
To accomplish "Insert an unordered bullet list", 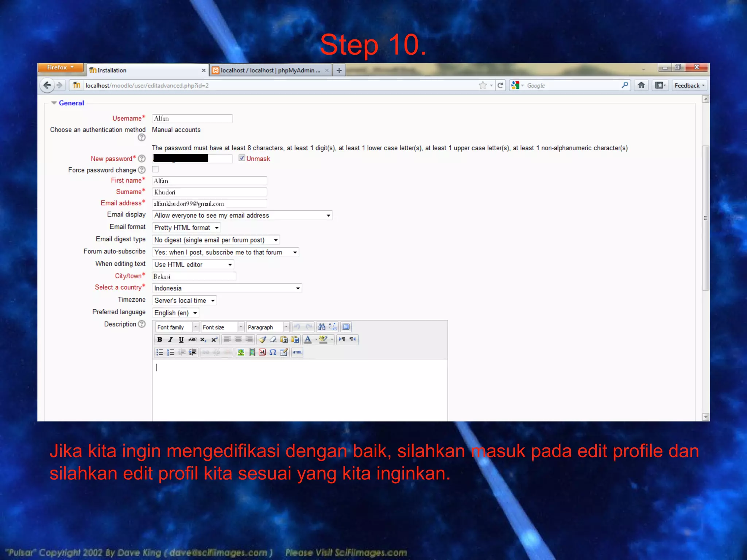I will pyautogui.click(x=159, y=352).
